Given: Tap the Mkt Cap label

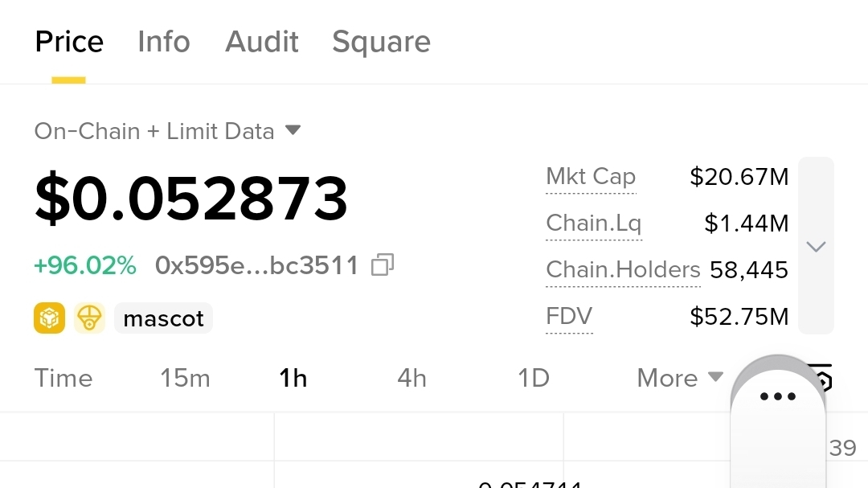Looking at the screenshot, I should pyautogui.click(x=591, y=177).
